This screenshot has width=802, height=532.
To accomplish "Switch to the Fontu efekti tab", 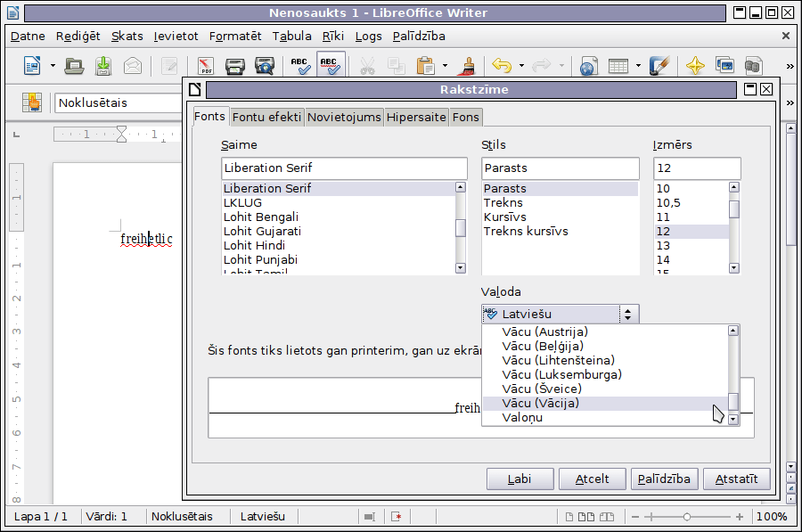I will point(266,117).
